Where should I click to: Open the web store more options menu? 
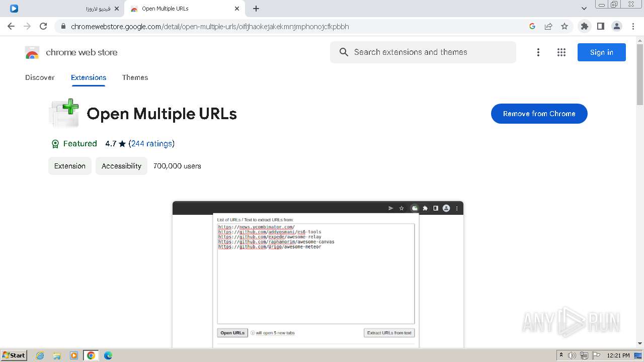(538, 52)
